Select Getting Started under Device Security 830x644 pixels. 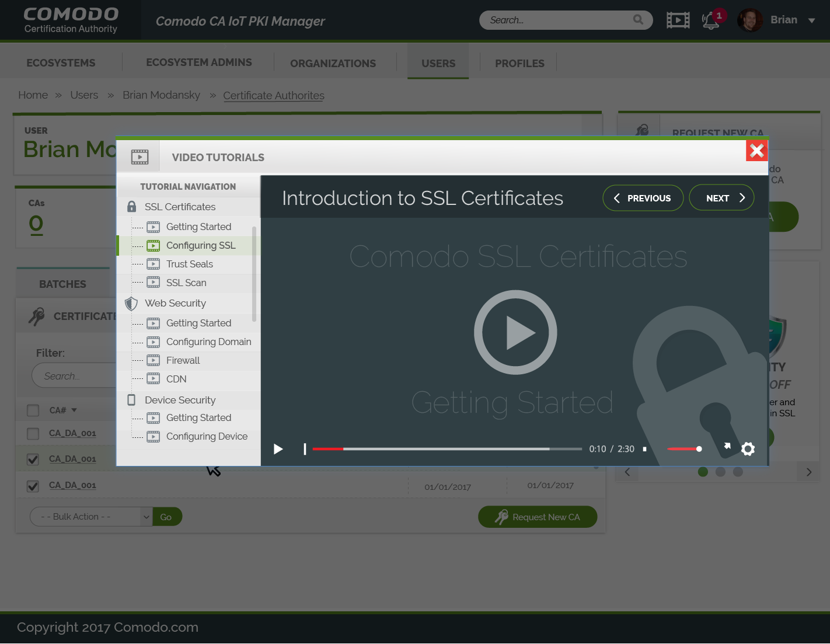click(198, 417)
